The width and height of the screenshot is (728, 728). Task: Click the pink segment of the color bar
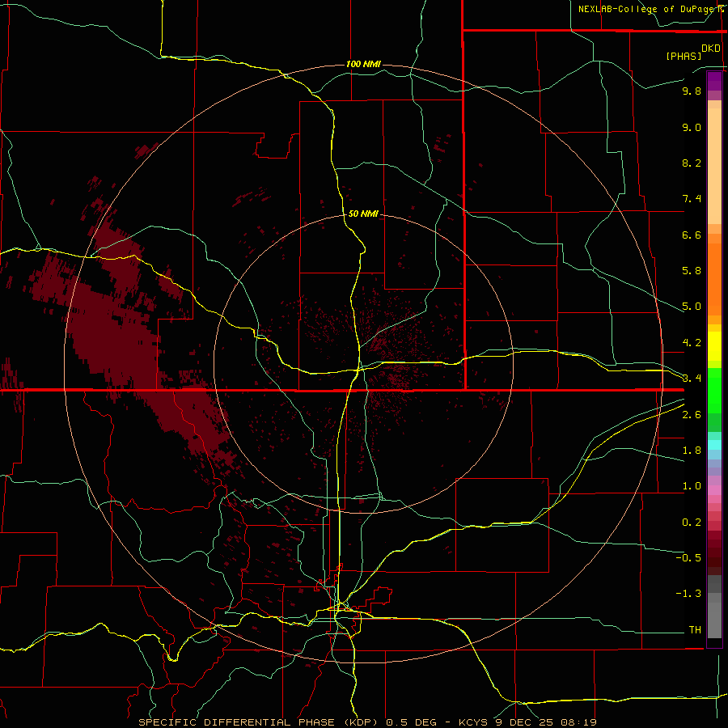coord(714,490)
